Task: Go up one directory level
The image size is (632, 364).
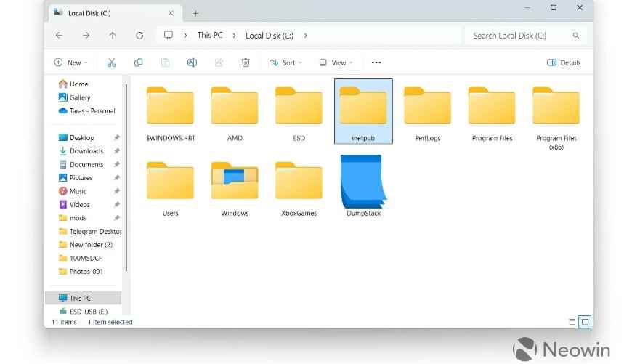Action: click(113, 35)
